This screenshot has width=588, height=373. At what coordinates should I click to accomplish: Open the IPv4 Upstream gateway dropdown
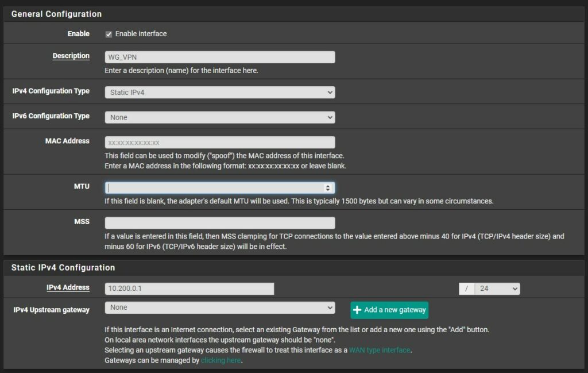click(220, 307)
